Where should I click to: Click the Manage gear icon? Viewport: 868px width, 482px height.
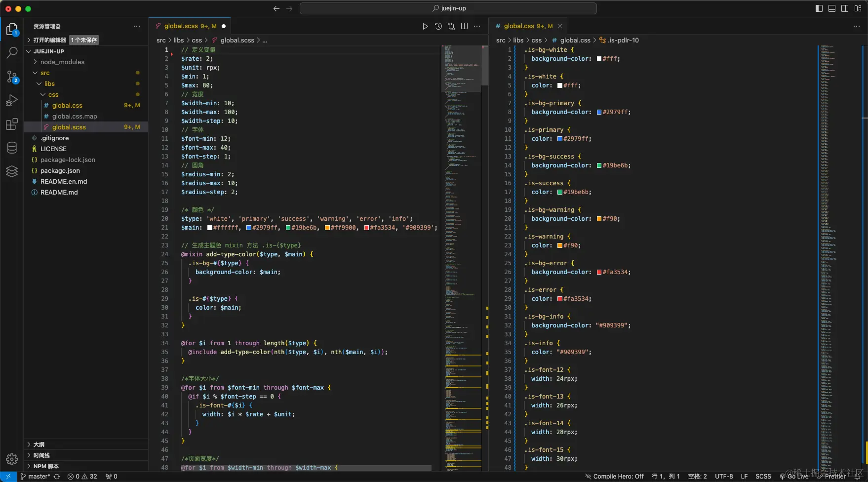(x=12, y=459)
